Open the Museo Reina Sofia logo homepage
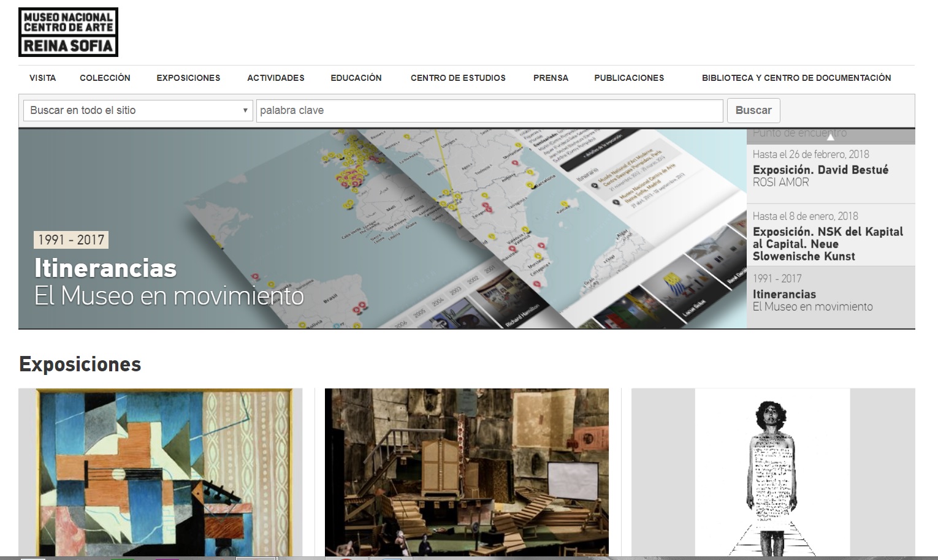This screenshot has width=938, height=560. [x=68, y=32]
